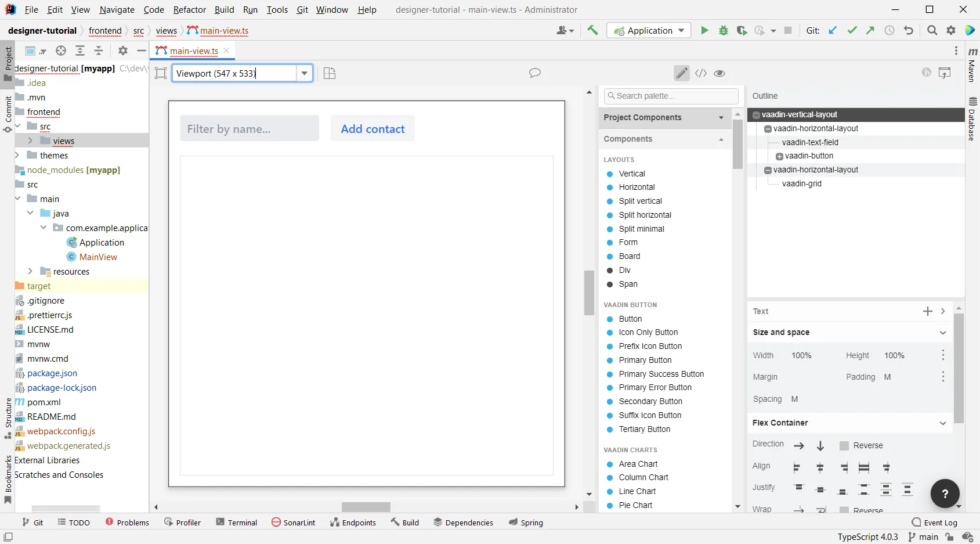Switch designer to code view
Viewport: 980px width, 544px height.
[701, 73]
